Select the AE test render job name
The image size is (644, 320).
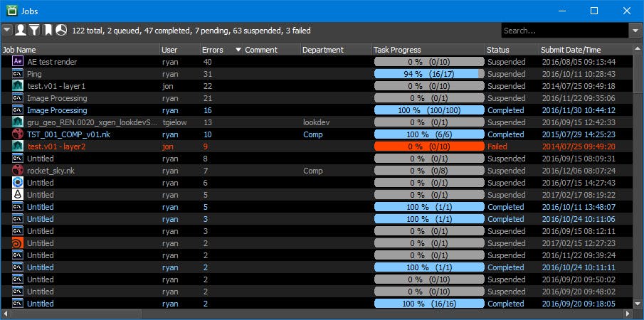(52, 62)
